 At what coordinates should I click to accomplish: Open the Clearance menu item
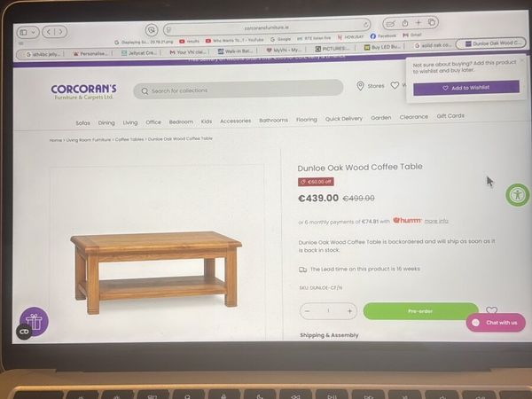(x=413, y=117)
